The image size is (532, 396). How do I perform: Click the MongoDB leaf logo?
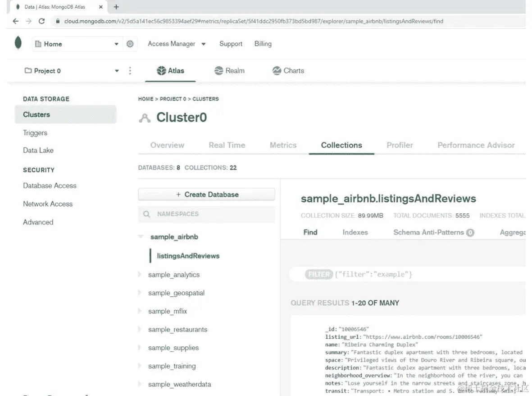[x=18, y=43]
